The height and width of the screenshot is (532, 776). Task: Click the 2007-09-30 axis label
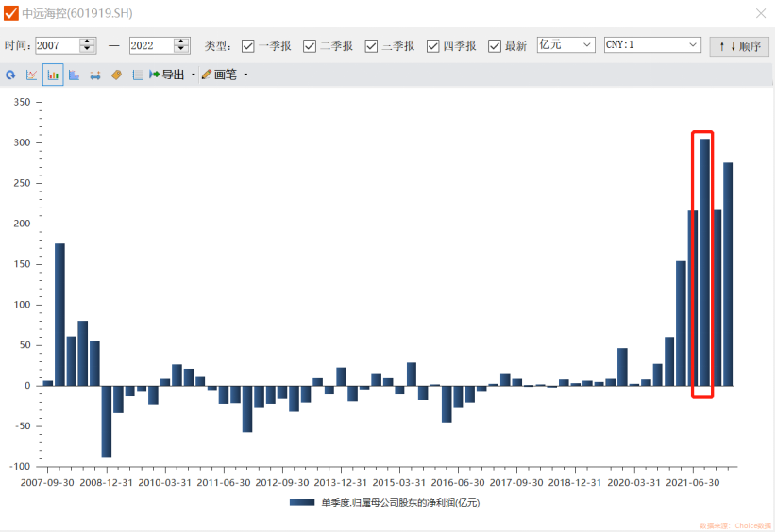(47, 483)
